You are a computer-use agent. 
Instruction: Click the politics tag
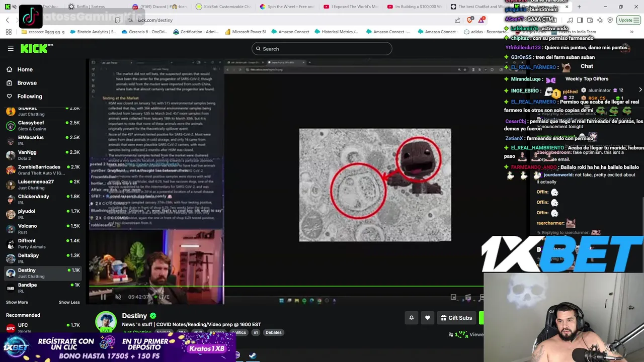point(238,332)
